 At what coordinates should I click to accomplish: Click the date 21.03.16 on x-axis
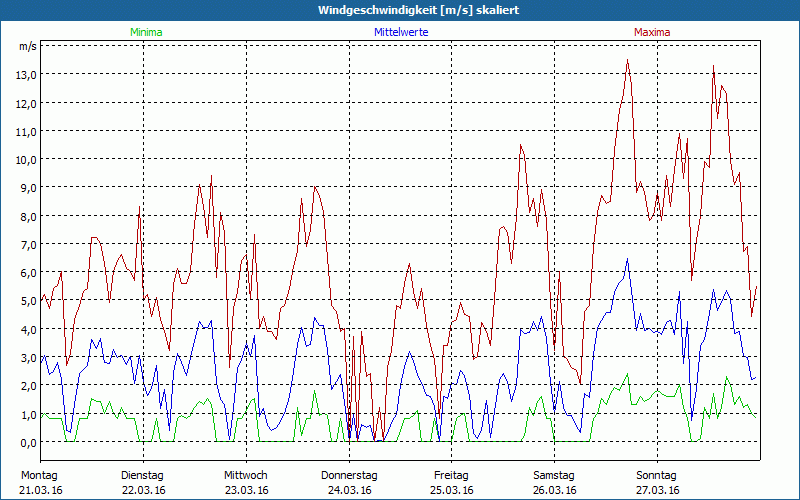click(x=39, y=490)
